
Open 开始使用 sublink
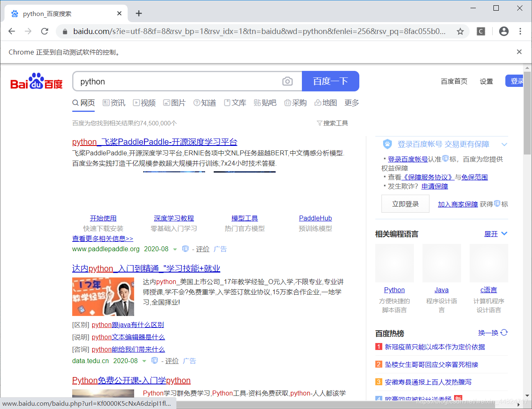pos(103,218)
